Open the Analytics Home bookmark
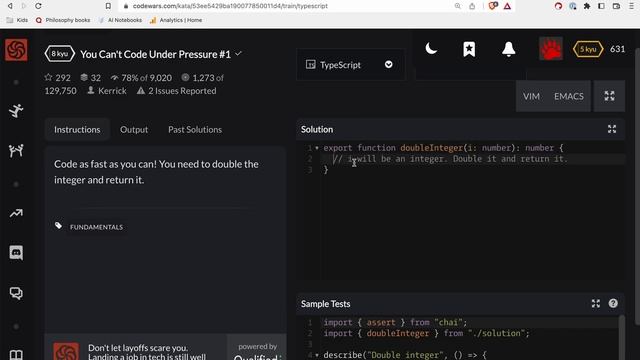This screenshot has width=640, height=360. point(176,20)
